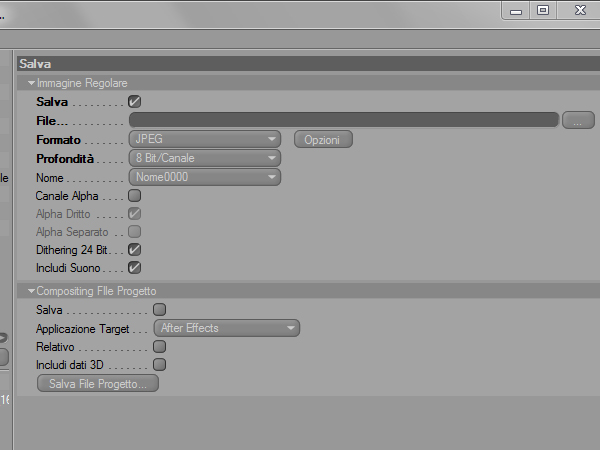Open Applicazione Target After Effects dropdown
The width and height of the screenshot is (600, 450).
point(227,328)
